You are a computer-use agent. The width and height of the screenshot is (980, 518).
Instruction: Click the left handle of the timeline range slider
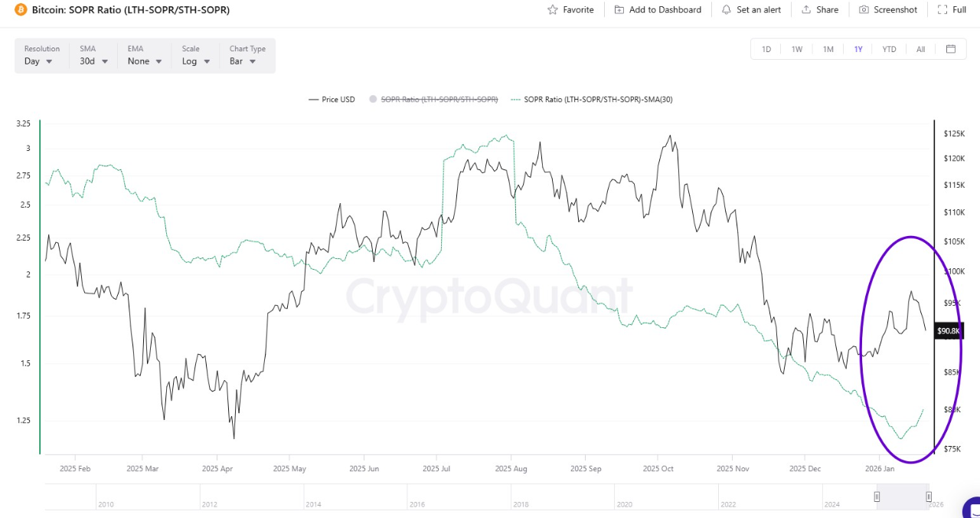(877, 497)
